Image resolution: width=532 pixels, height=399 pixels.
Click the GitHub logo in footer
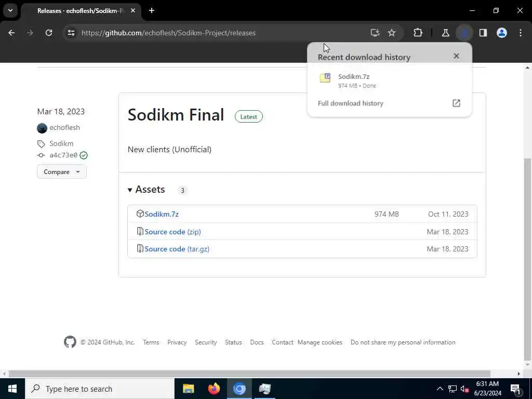(x=70, y=342)
